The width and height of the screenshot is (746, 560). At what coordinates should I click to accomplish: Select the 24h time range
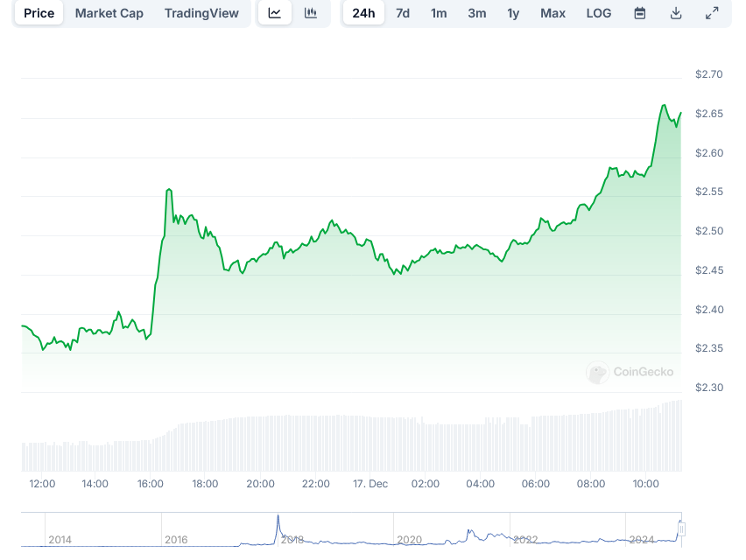363,13
